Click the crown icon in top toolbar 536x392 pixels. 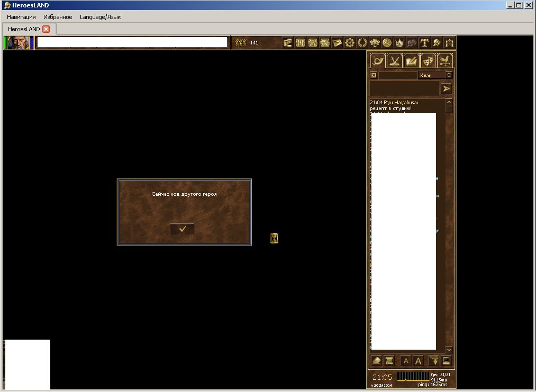[x=399, y=43]
